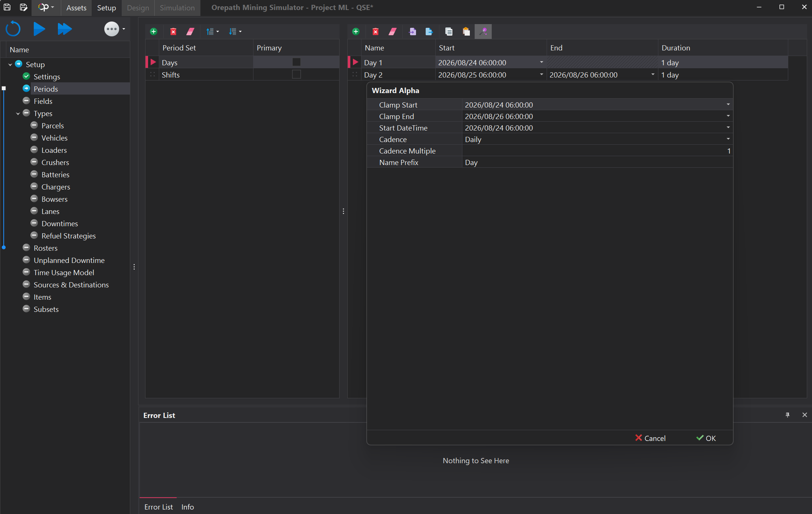The image size is (812, 514).
Task: Click the single Play arrow icon
Action: coord(39,29)
